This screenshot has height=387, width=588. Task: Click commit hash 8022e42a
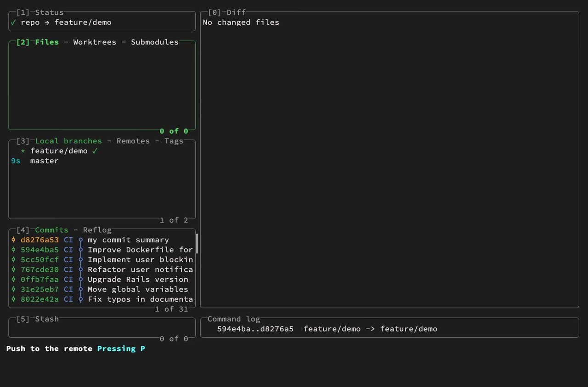(40, 299)
